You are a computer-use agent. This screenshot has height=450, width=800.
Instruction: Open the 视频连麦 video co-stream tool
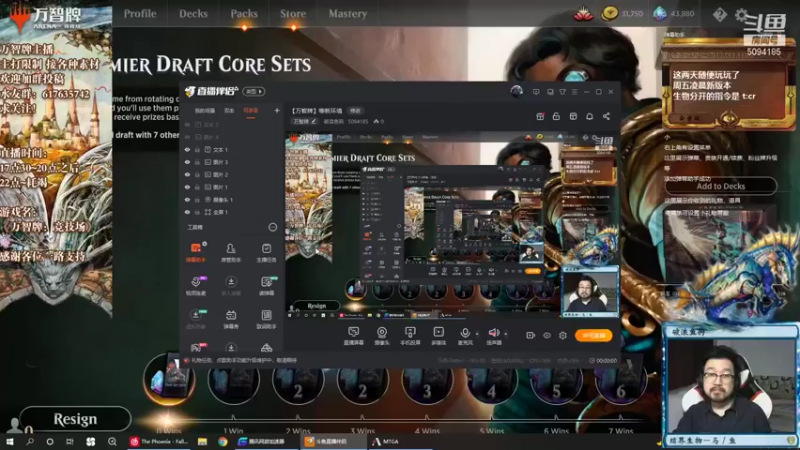[x=195, y=286]
